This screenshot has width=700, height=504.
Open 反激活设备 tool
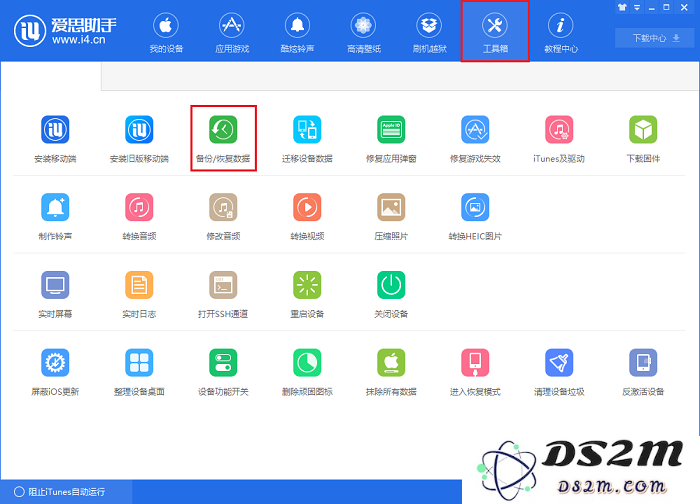coord(643,372)
